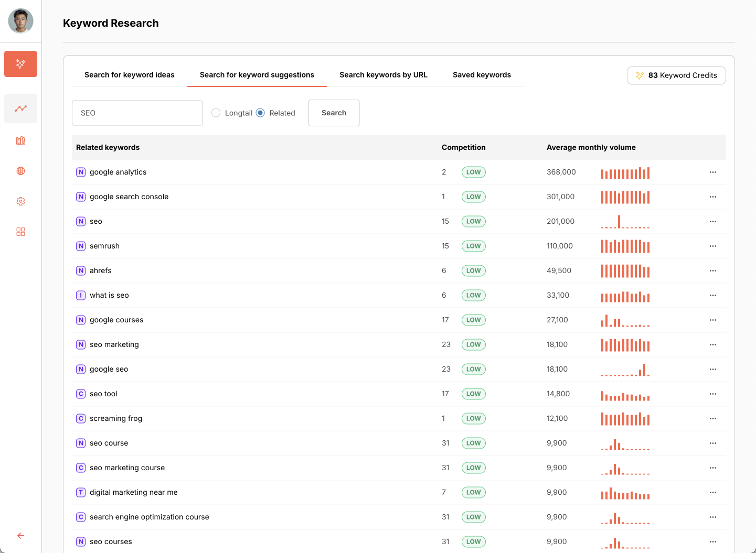Open more options for ahrefs row
The image size is (756, 553).
click(x=712, y=270)
